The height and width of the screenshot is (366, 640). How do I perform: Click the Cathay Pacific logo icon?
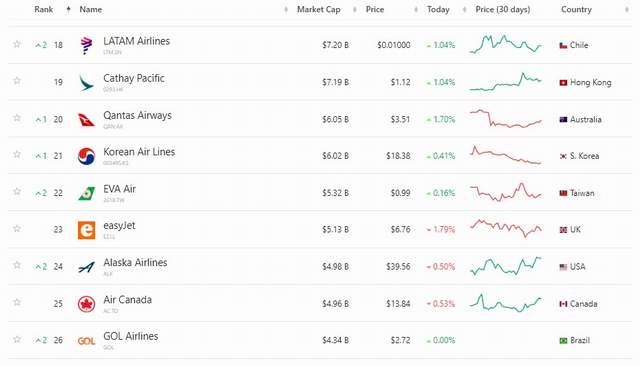86,82
